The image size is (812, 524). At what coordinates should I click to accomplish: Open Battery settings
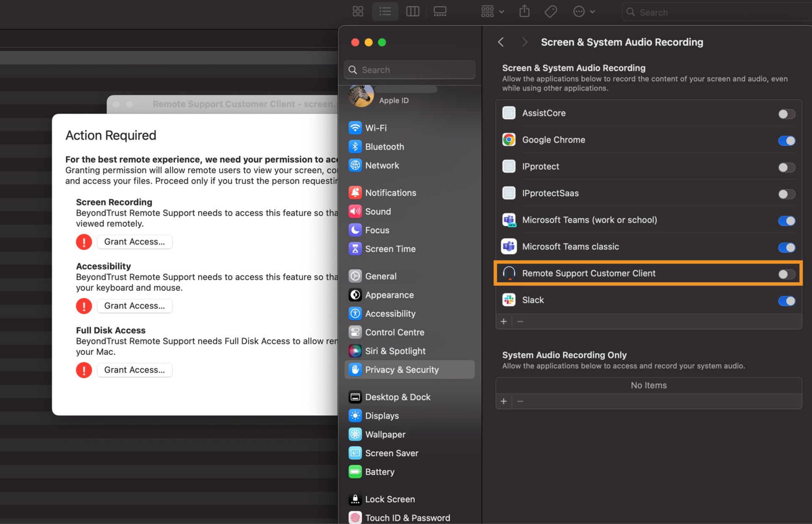pyautogui.click(x=409, y=472)
